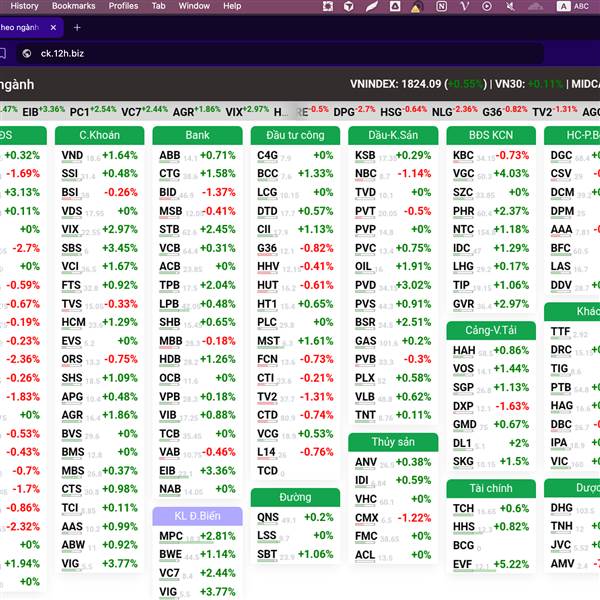This screenshot has height=600, width=600.
Task: Open the cloud status menu bar icon
Action: coord(535,6)
